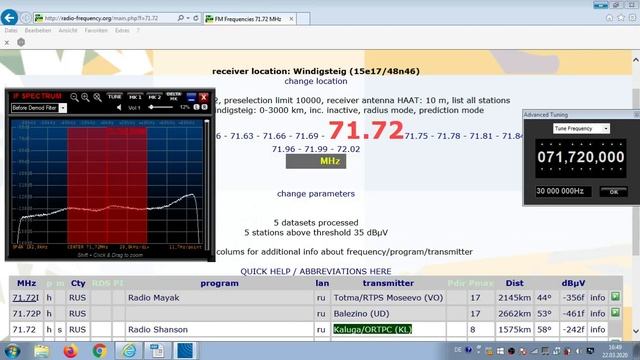Minimize the IF Spectrum window via blue button
Screen dimensions: 640x360
pyautogui.click(x=191, y=97)
